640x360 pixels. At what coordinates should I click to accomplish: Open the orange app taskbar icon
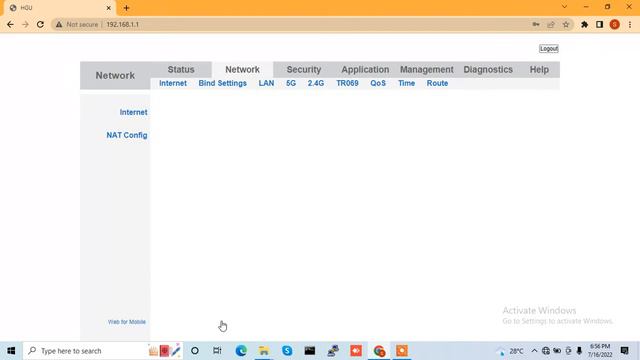point(402,351)
